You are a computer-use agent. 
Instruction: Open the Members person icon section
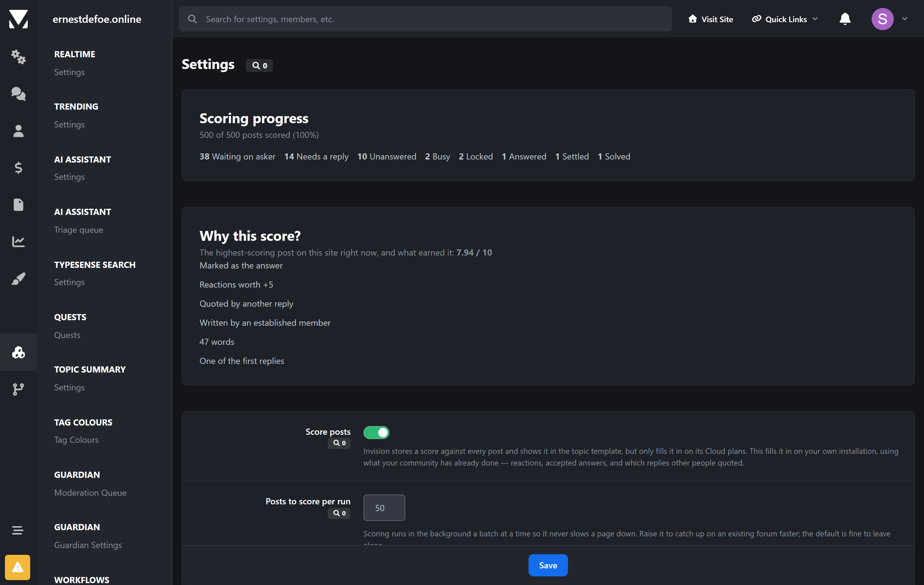(x=18, y=131)
